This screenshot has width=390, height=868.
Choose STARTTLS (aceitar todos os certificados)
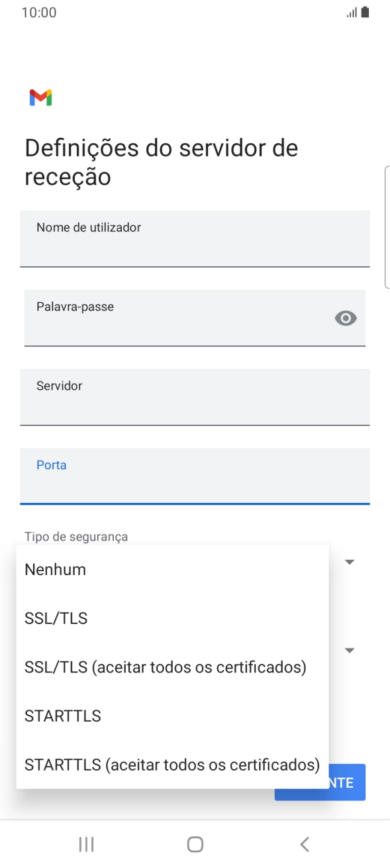click(x=172, y=765)
